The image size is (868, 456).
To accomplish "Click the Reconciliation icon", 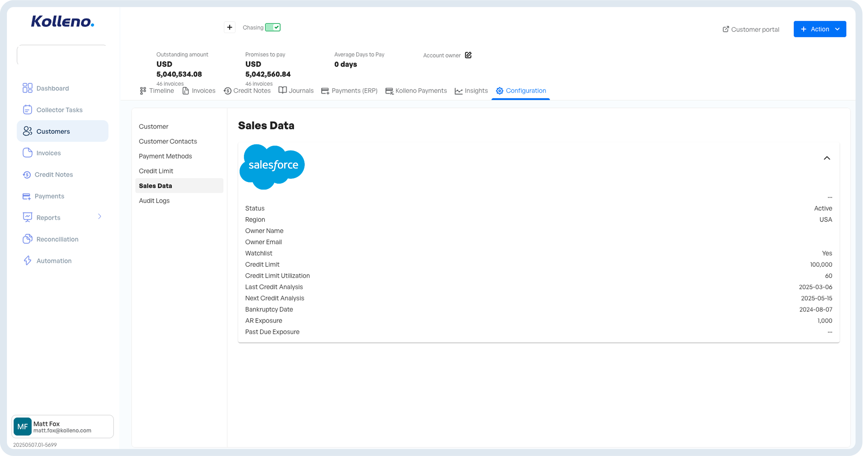I will click(28, 239).
